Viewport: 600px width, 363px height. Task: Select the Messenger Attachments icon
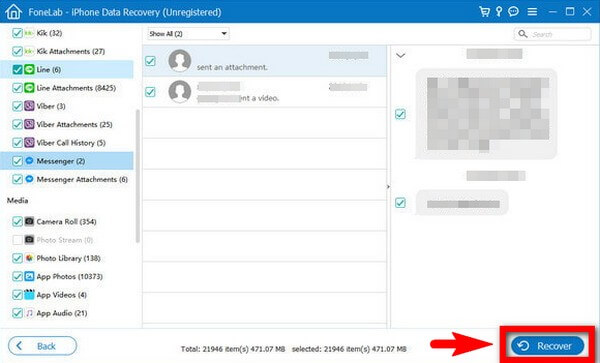(29, 179)
